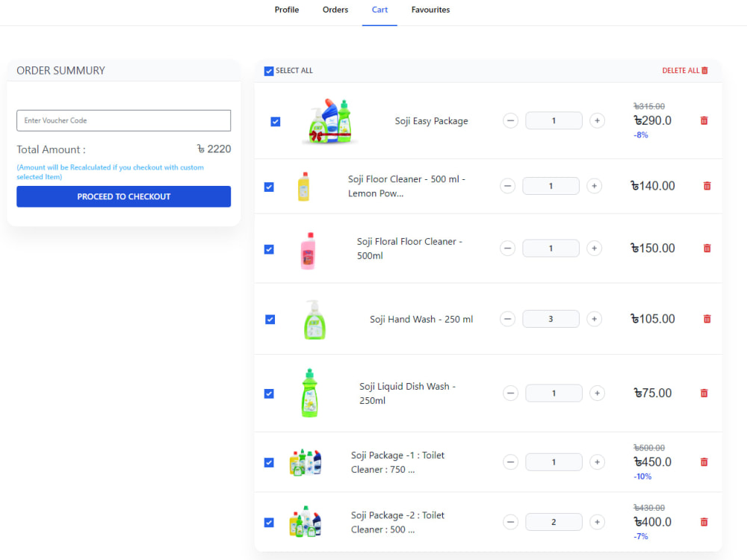Go to the Favourites tab

tap(431, 10)
